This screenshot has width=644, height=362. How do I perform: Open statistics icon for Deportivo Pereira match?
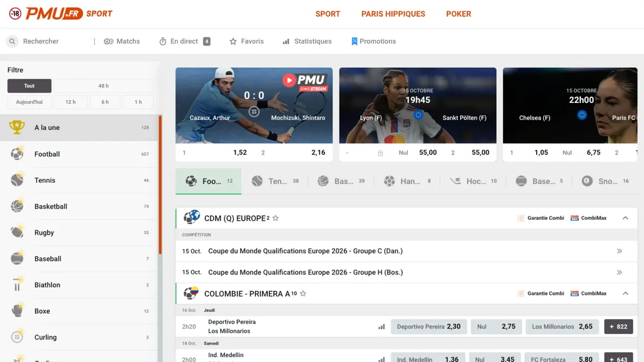click(382, 327)
